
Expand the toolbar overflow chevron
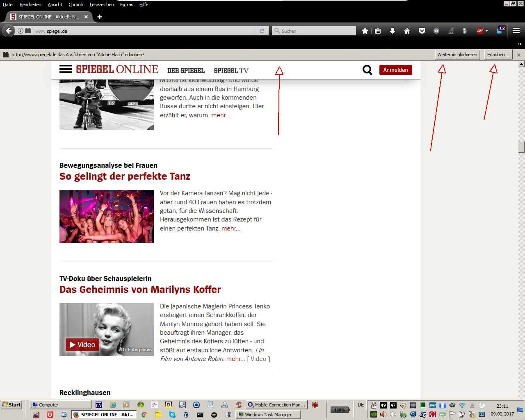tap(519, 44)
